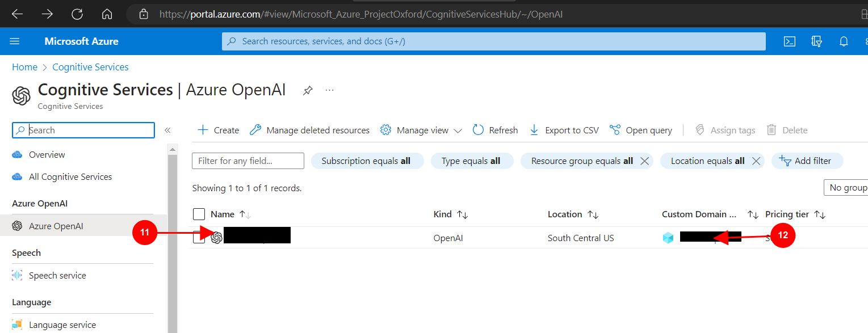This screenshot has height=333, width=868.
Task: Pin the Azure OpenAI page
Action: point(308,90)
